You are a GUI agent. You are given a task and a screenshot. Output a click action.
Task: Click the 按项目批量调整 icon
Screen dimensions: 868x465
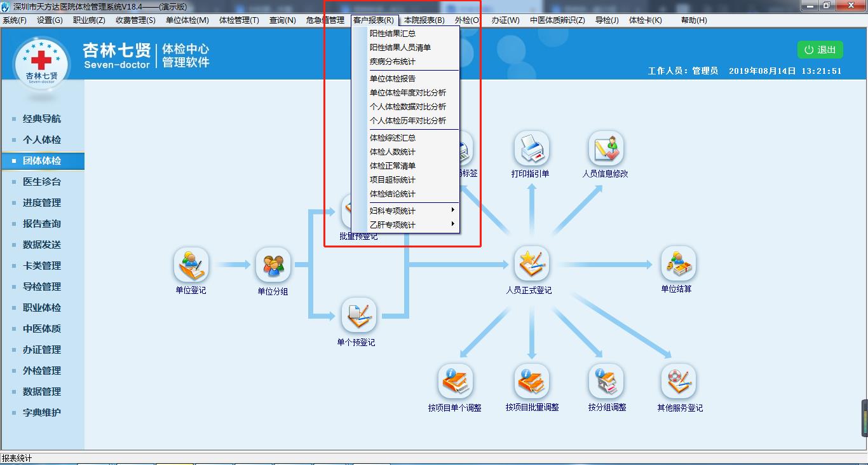[531, 381]
